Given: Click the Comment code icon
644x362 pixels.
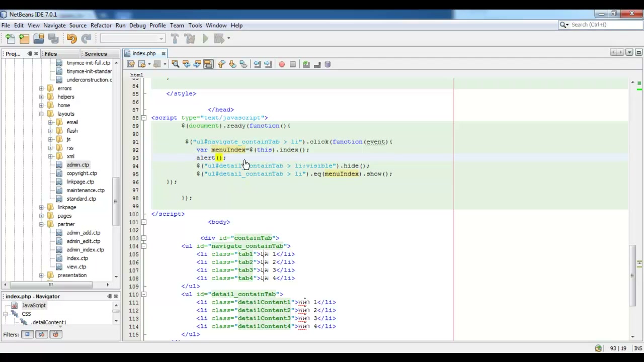Looking at the screenshot, I should (x=306, y=64).
